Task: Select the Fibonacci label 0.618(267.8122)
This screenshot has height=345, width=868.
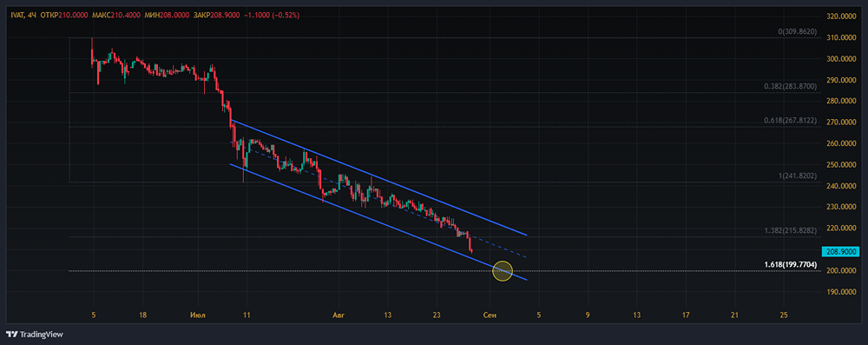Action: [x=790, y=121]
